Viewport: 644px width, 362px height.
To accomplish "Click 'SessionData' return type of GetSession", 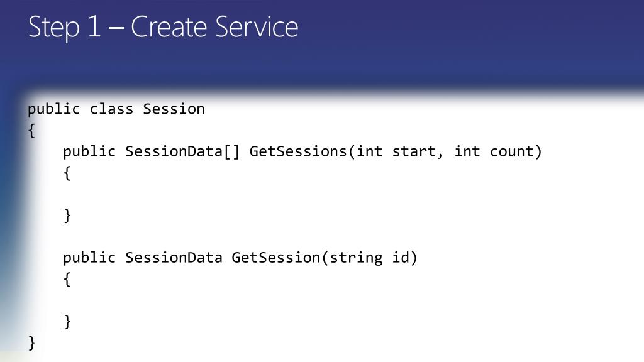I will tap(174, 258).
